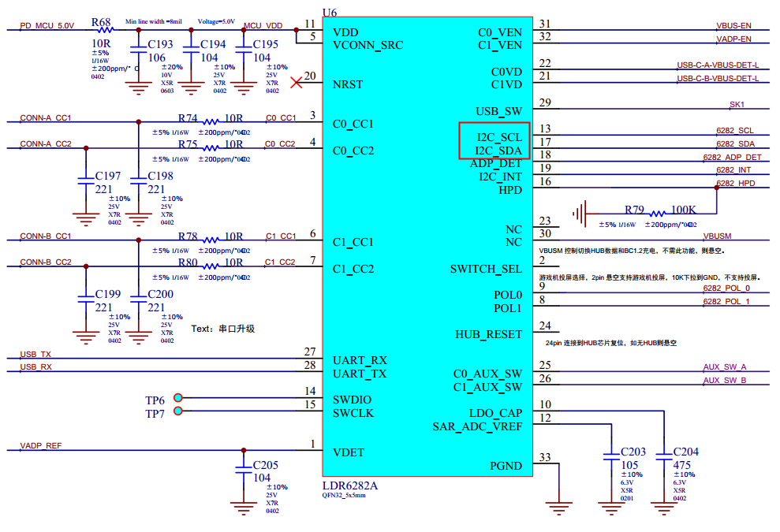Image resolution: width=780 pixels, height=532 pixels.
Task: Click the ground symbol below PGND pin 33
Action: click(559, 503)
